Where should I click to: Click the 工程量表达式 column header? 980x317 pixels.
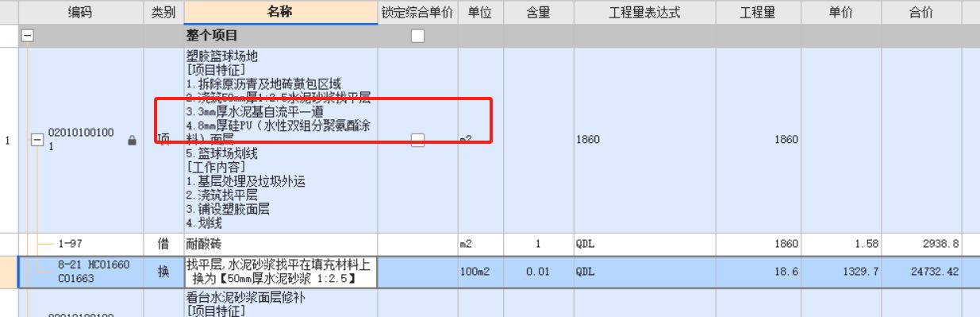[x=644, y=13]
